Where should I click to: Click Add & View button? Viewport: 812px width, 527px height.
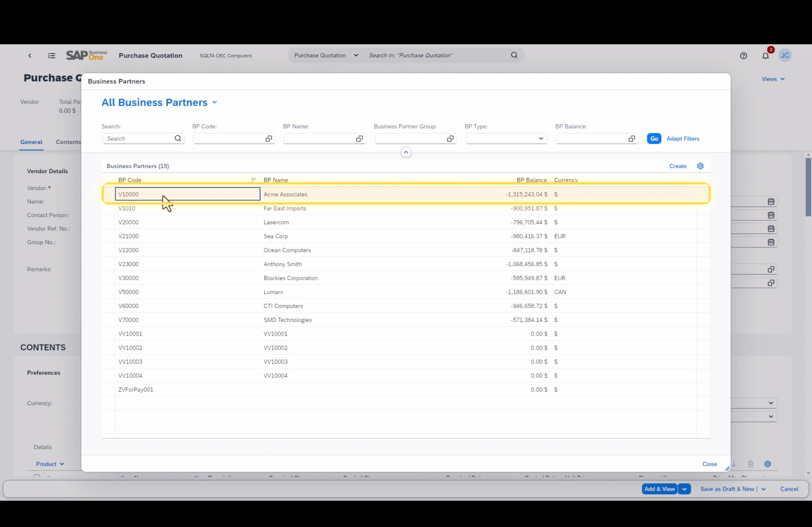659,489
